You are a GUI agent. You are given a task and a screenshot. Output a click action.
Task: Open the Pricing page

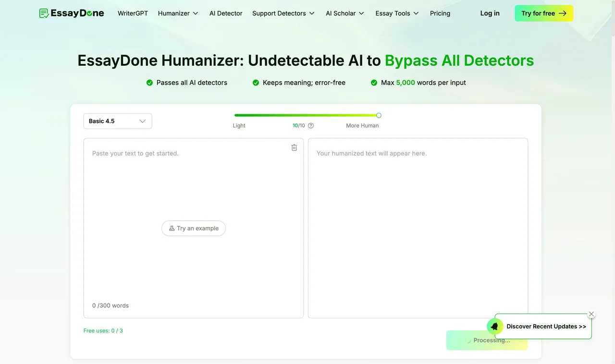click(440, 13)
